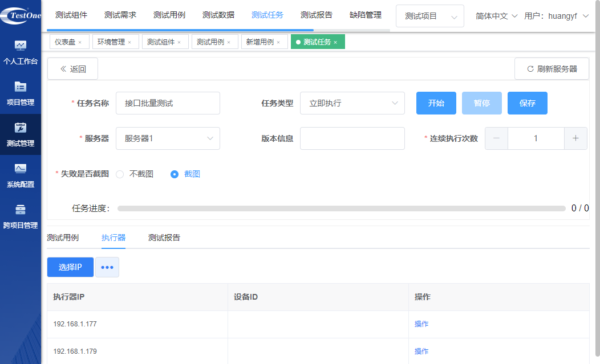This screenshot has height=364, width=600.
Task: Expand the 任务类型 dropdown
Action: pyautogui.click(x=352, y=103)
